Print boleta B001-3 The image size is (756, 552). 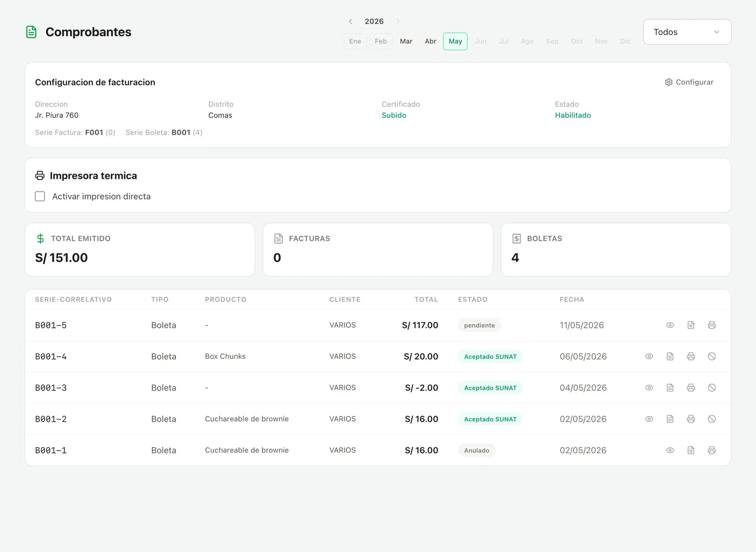(691, 388)
